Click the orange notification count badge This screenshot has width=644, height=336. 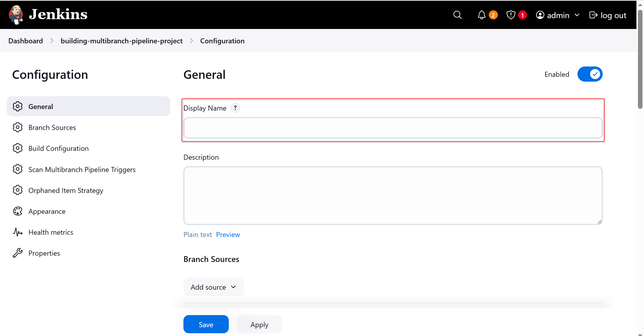pyautogui.click(x=493, y=15)
